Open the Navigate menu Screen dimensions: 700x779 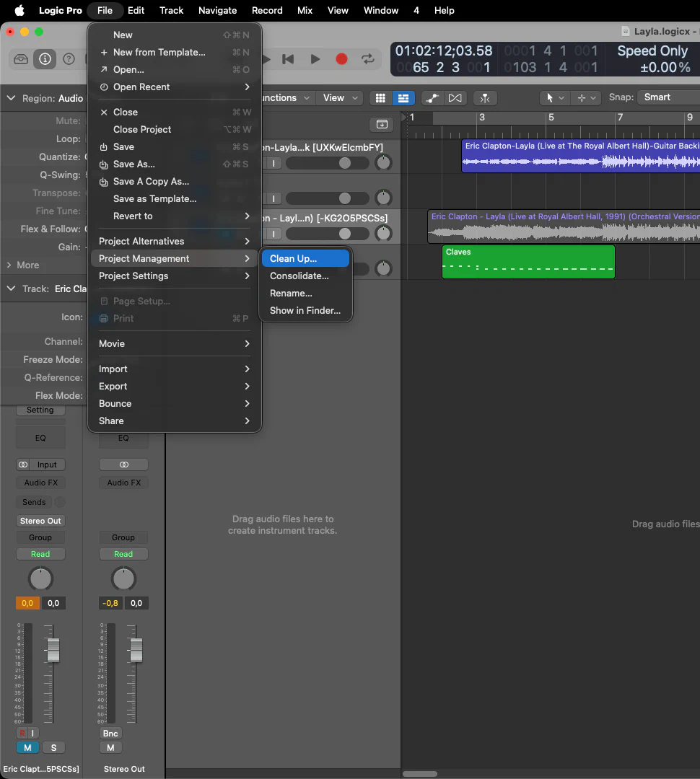[x=217, y=10]
